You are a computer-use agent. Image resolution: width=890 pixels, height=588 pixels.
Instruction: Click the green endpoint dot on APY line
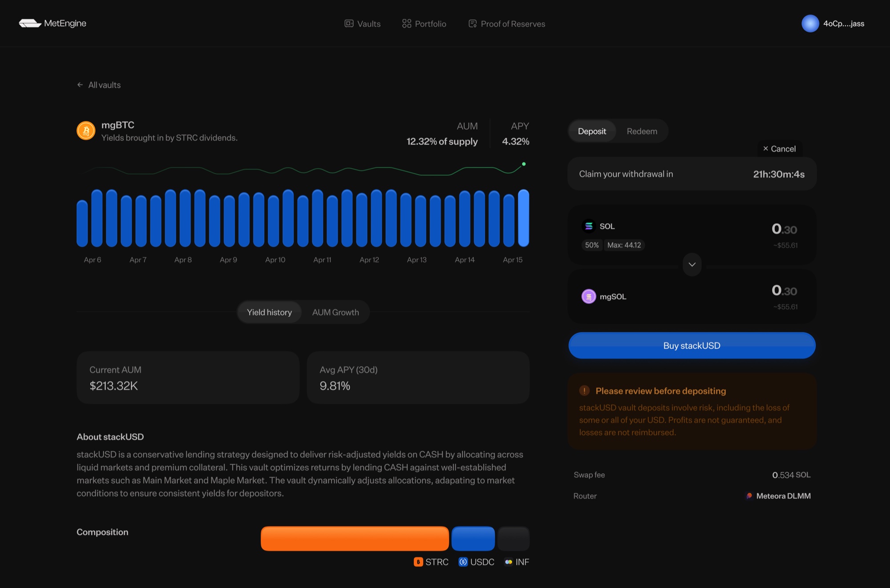(x=524, y=164)
